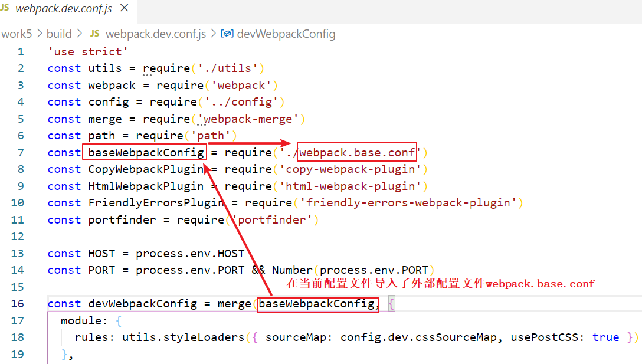
Task: Open the build breadcrumb folder
Action: click(60, 34)
